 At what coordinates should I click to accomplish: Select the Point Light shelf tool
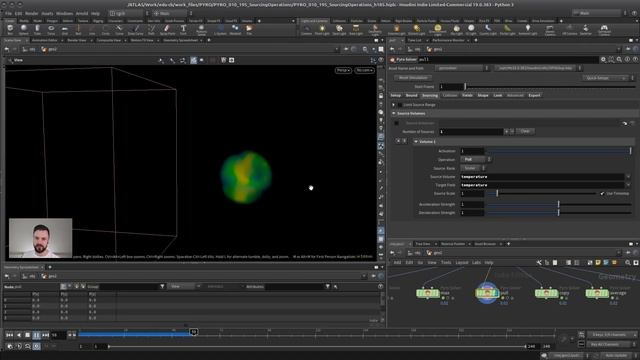click(x=322, y=29)
